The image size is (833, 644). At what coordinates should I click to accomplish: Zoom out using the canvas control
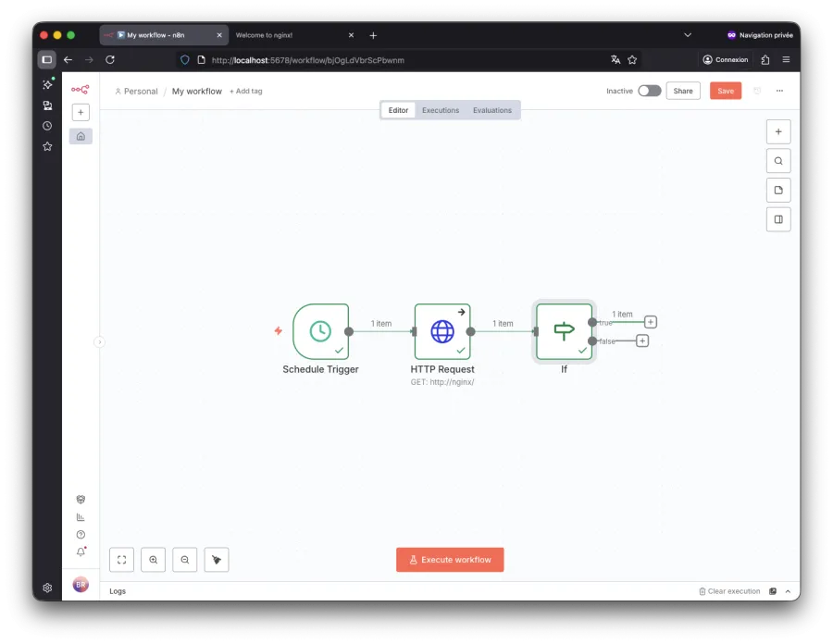tap(184, 560)
